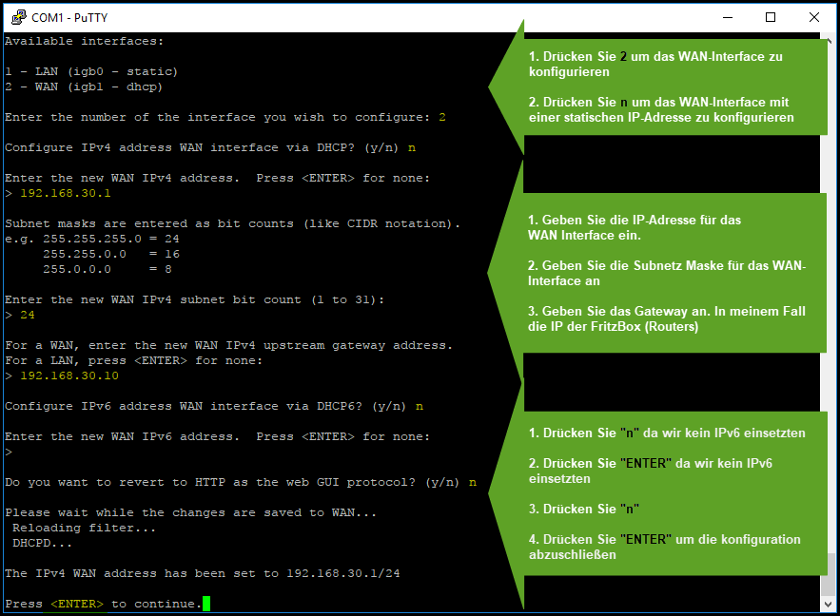The image size is (840, 616).
Task: Click the bottom callout about kein IPv6
Action: tap(666, 492)
